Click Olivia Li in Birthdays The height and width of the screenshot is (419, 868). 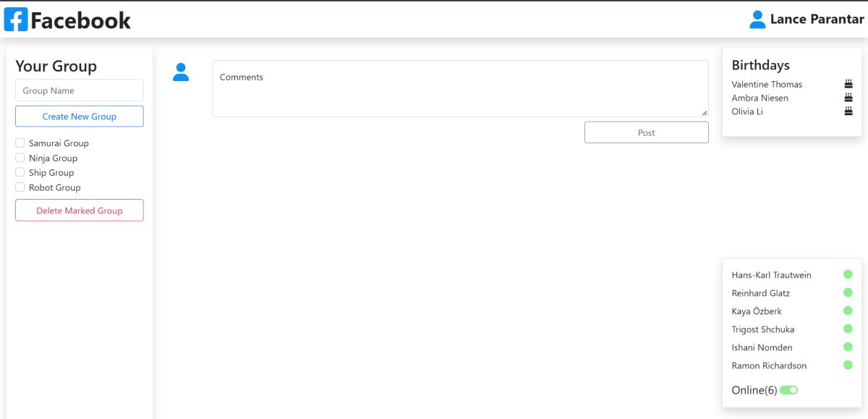tap(747, 111)
